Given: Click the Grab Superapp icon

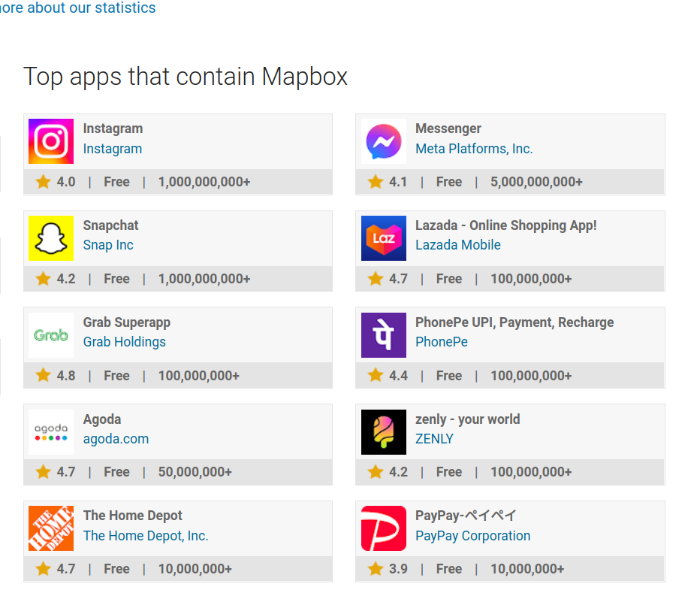Looking at the screenshot, I should coord(50,335).
